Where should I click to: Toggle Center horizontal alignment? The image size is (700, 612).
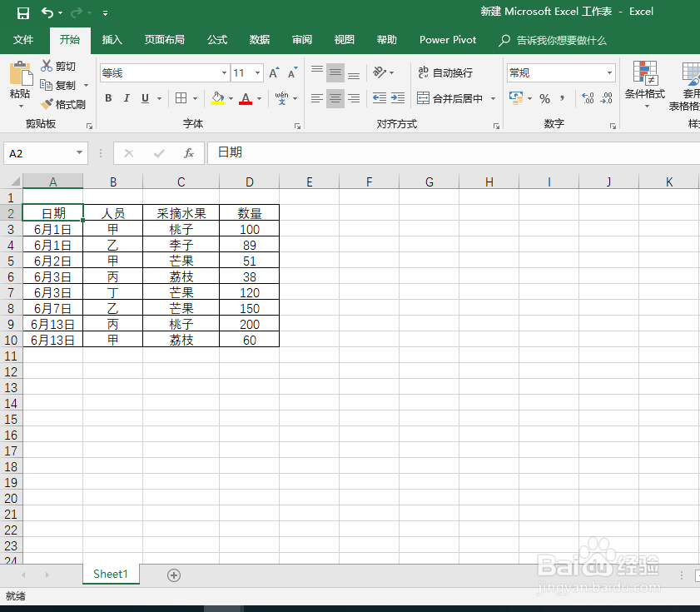click(335, 98)
